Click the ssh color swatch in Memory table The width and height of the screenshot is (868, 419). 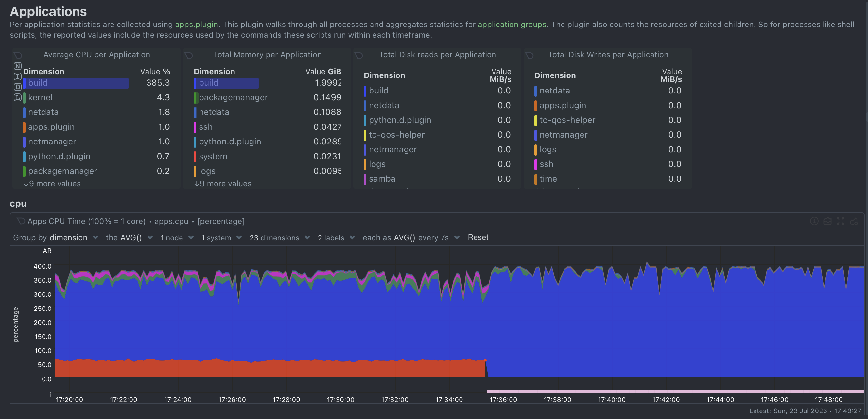click(x=195, y=127)
